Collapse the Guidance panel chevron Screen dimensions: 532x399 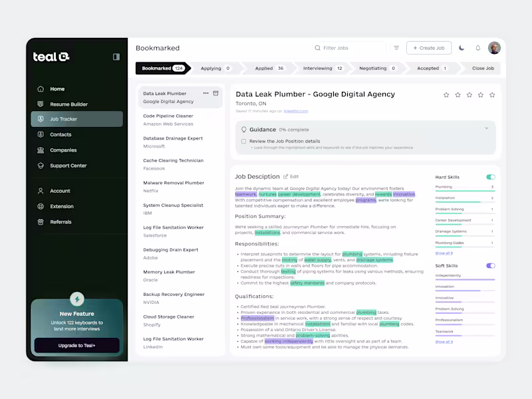tap(487, 128)
